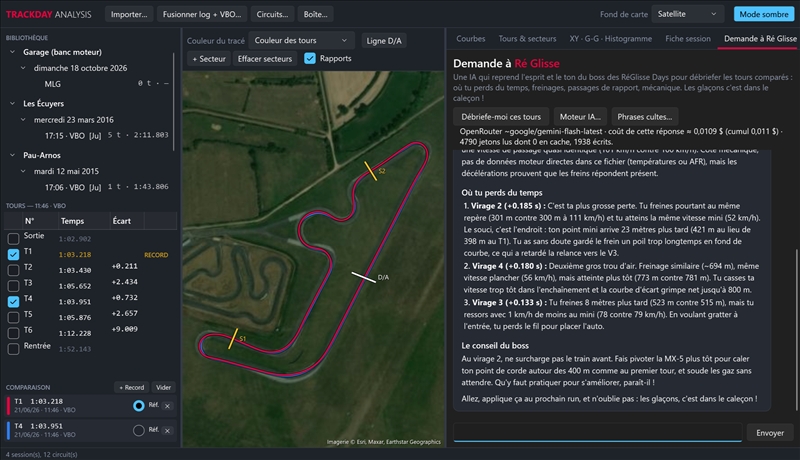This screenshot has width=800, height=460.
Task: Uncheck the T4 lap checkbox
Action: pos(13,301)
